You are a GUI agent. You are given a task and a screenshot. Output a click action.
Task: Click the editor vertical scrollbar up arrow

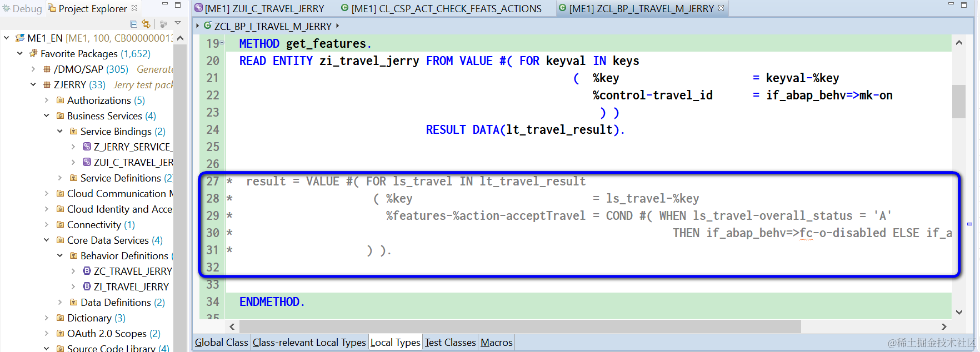pyautogui.click(x=959, y=43)
